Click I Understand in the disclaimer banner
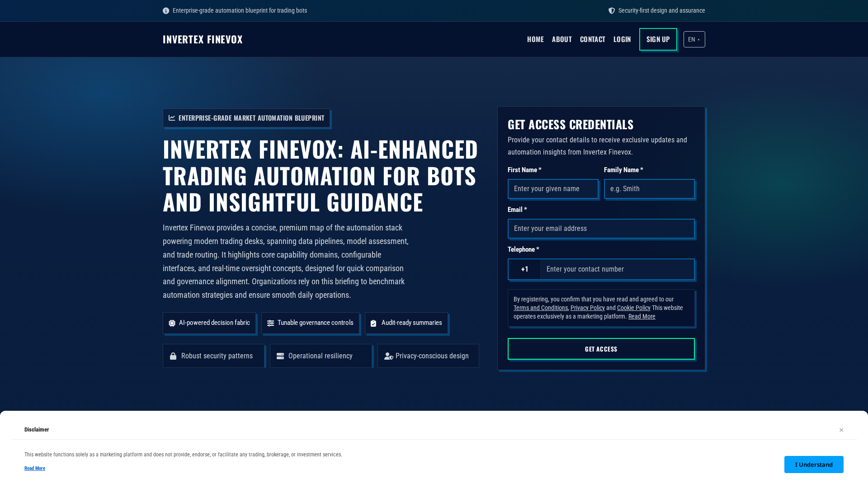The image size is (868, 488). (x=814, y=464)
